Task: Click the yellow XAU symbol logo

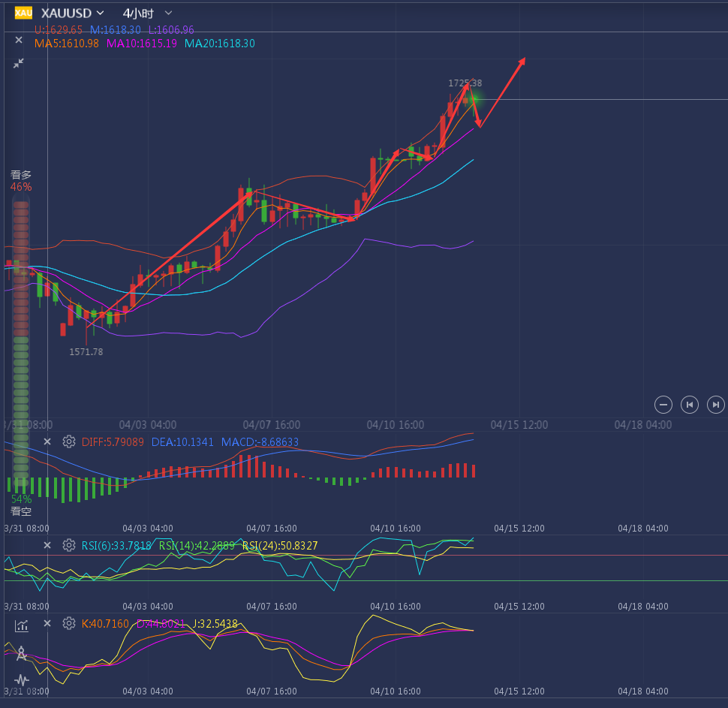Action: point(23,13)
